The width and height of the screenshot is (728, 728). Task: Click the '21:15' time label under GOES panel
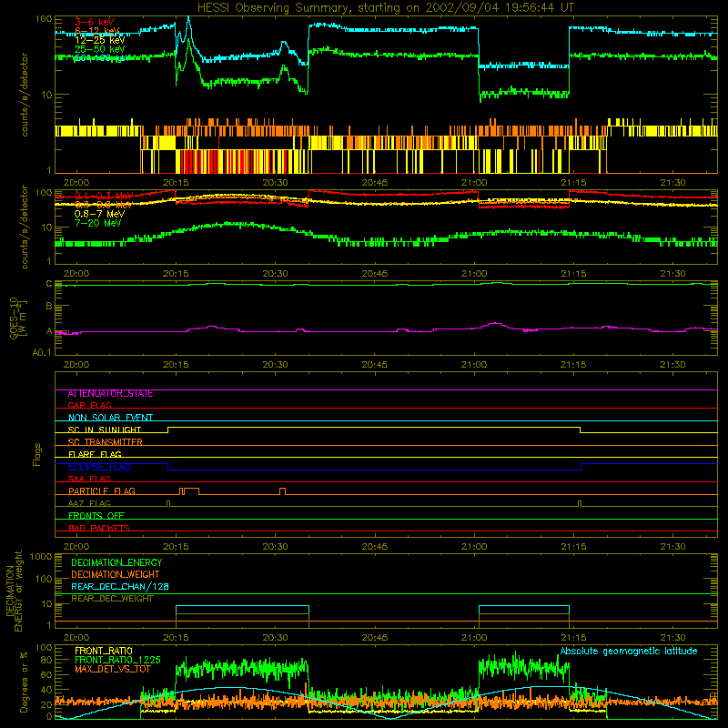pos(573,365)
